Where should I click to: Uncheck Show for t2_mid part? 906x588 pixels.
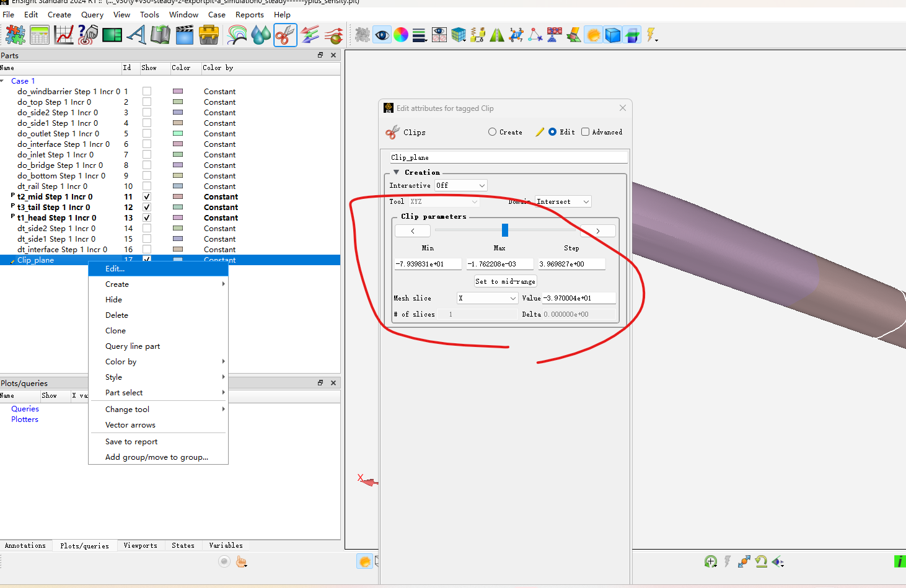147,197
